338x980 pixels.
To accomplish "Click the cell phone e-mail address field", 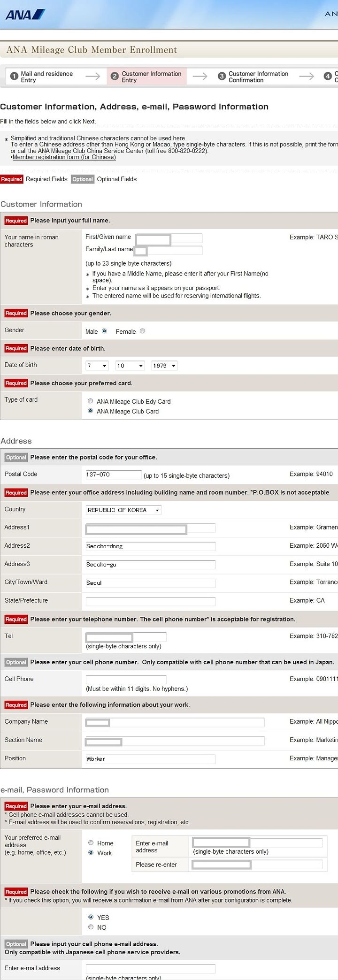I will point(151,969).
